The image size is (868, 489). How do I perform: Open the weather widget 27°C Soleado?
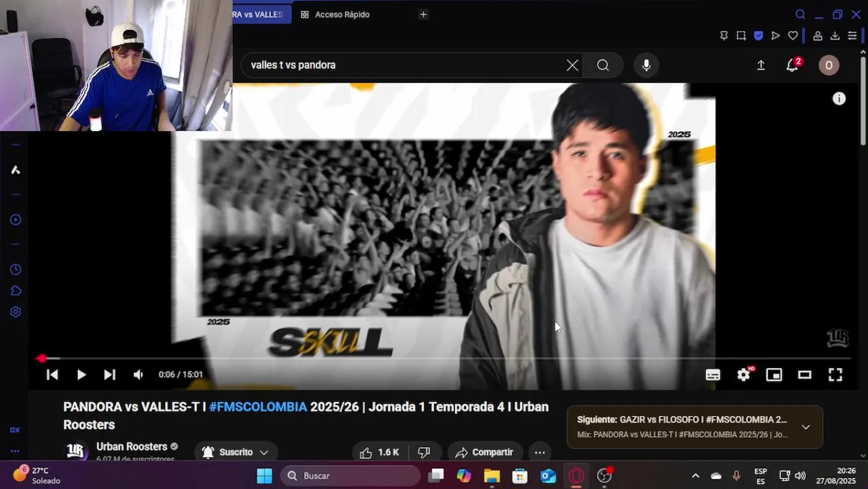[37, 475]
